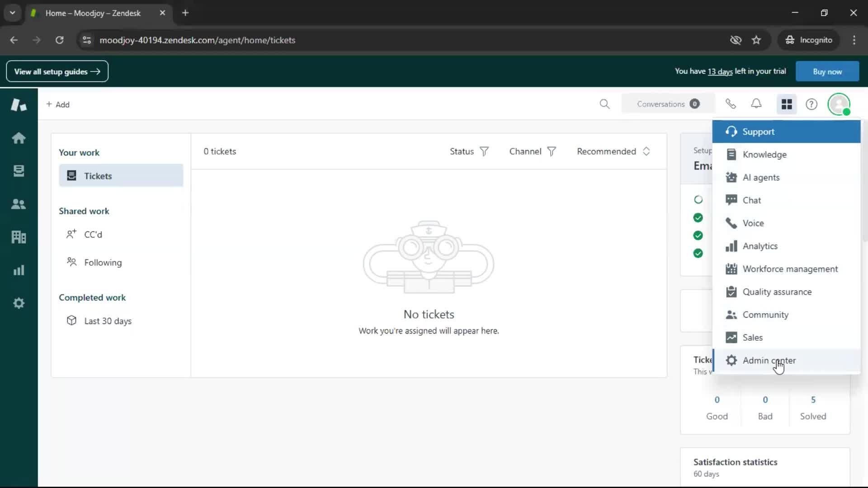868x488 pixels.
Task: Bookmark this page with the star icon
Action: coord(756,40)
